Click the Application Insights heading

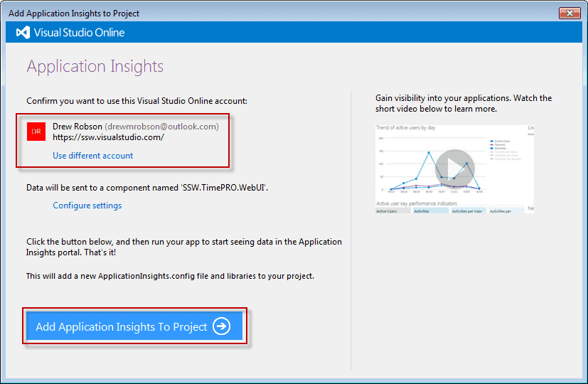(95, 67)
